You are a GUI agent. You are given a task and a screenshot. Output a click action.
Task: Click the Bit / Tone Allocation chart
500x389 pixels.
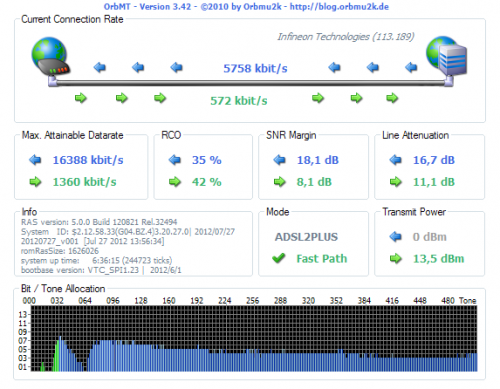coord(254,338)
